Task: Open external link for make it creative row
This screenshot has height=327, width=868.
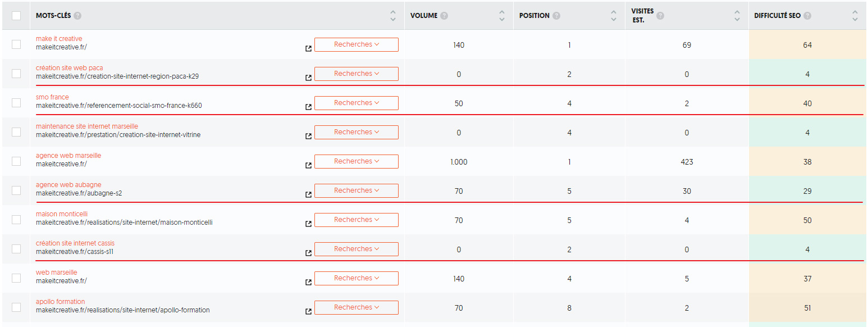Action: pyautogui.click(x=308, y=49)
